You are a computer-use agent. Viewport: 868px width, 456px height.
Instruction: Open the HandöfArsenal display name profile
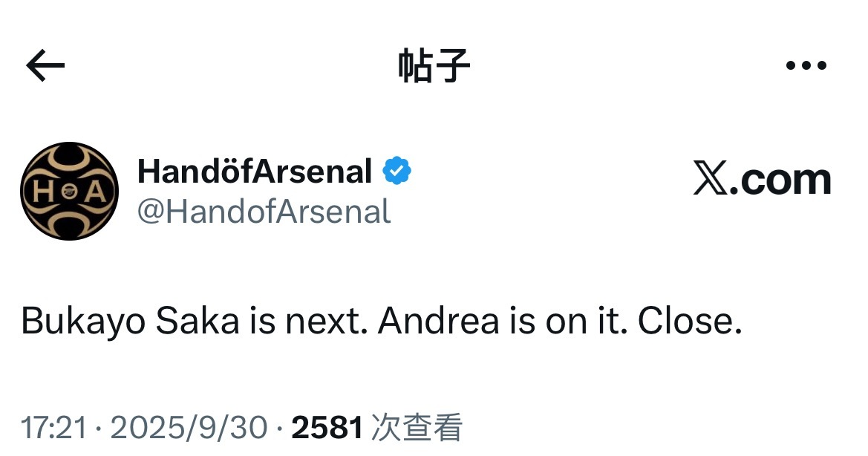point(255,171)
